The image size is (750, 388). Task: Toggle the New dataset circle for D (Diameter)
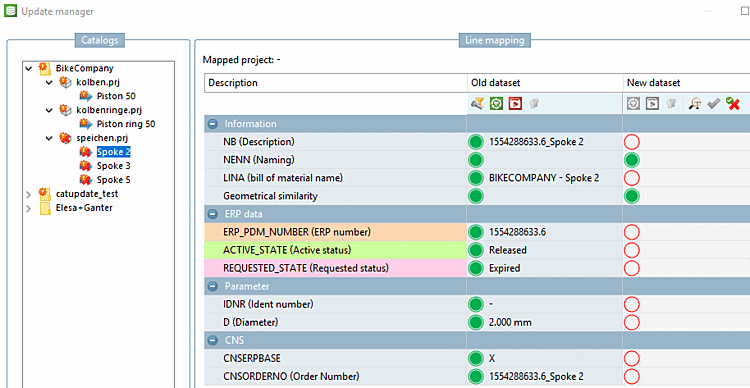coord(632,322)
